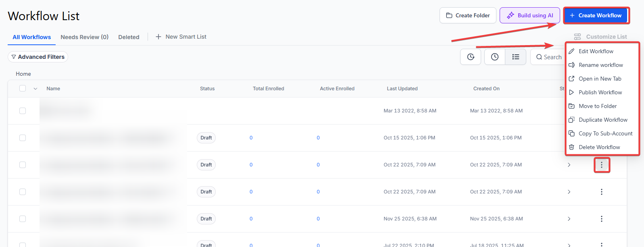Click the refresh clock icon button
This screenshot has width=644, height=247.
tap(471, 57)
